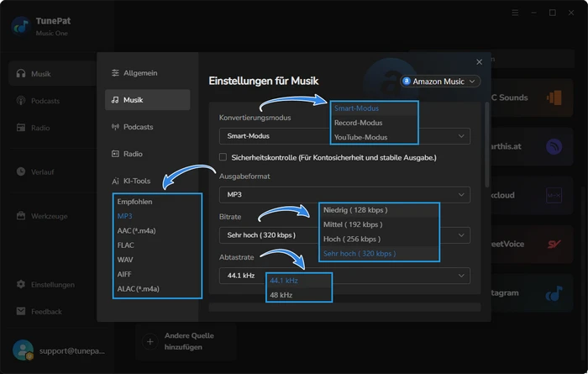Image resolution: width=588 pixels, height=374 pixels.
Task: Pick Niedrig (128 kbps) bitrate
Action: (x=379, y=210)
